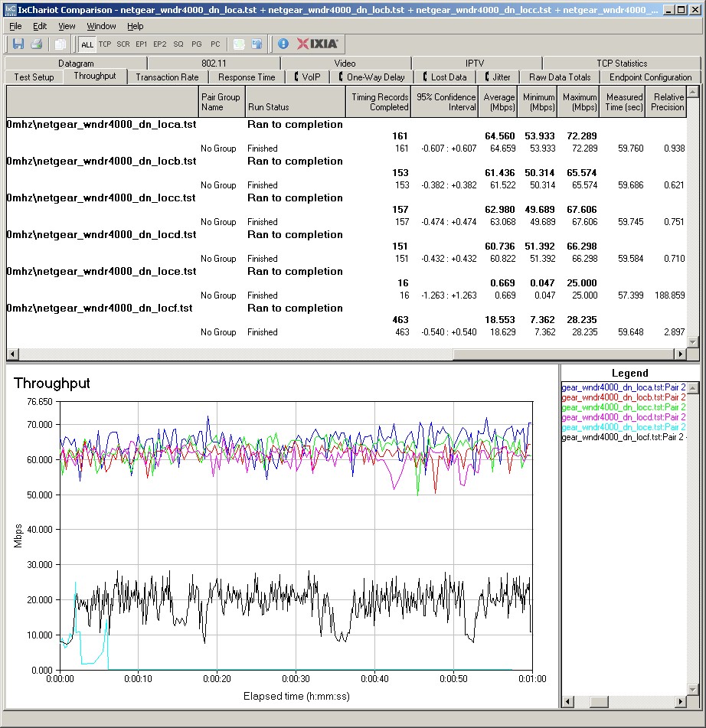Screen dimensions: 706x728
Task: Toggle the TCP filter button
Action: pyautogui.click(x=105, y=44)
